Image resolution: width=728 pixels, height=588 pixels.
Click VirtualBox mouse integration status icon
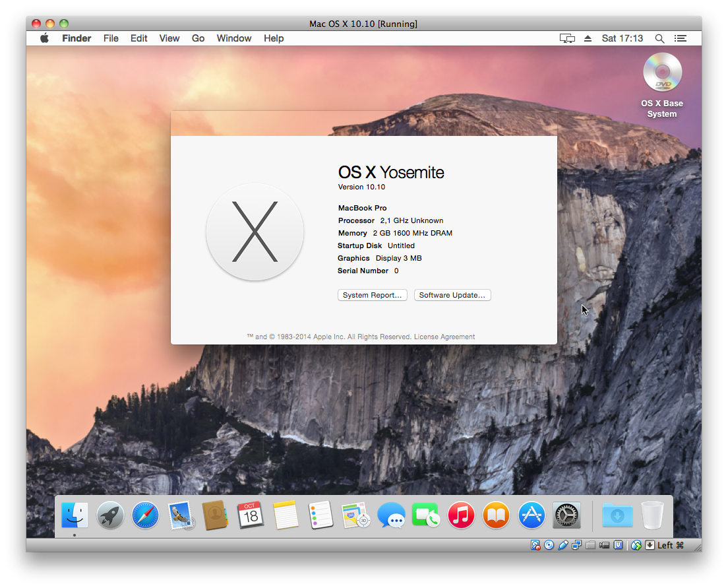(x=636, y=545)
